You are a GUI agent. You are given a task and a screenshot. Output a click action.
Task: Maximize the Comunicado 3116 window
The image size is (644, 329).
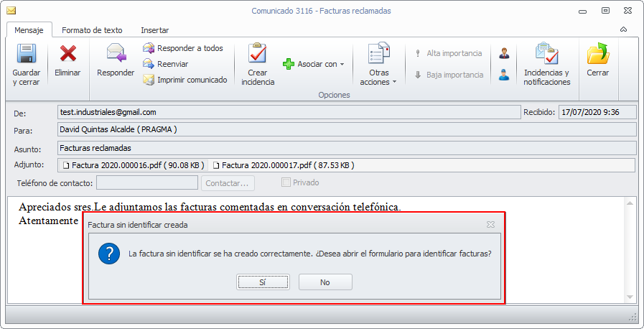(x=605, y=11)
